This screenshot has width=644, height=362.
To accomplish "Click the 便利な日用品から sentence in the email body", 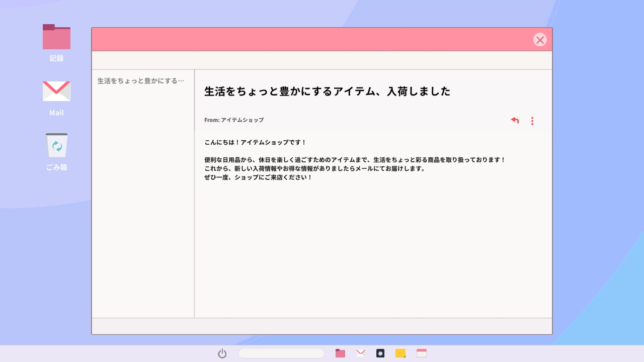I will [x=355, y=160].
